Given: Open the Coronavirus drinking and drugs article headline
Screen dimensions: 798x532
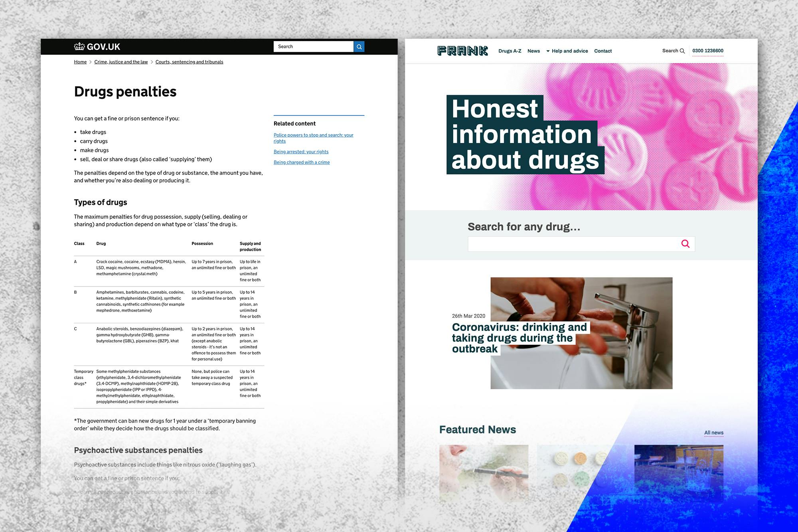Looking at the screenshot, I should (519, 338).
